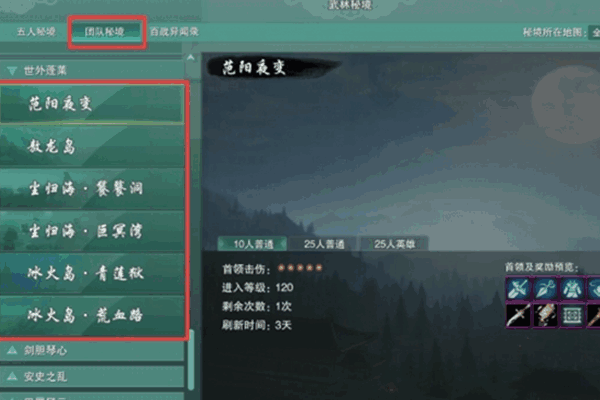Click the square patterned seal item icon
The image size is (600, 400).
(x=572, y=315)
